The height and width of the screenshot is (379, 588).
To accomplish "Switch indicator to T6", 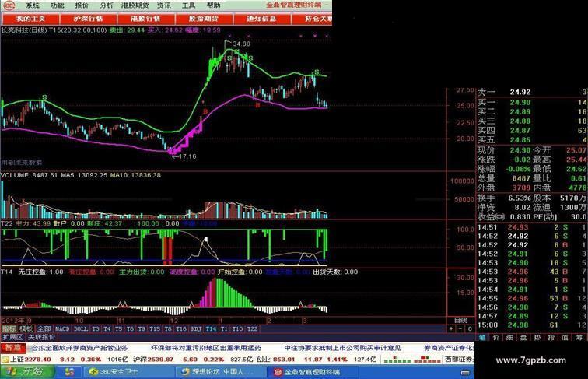I will tap(130, 328).
